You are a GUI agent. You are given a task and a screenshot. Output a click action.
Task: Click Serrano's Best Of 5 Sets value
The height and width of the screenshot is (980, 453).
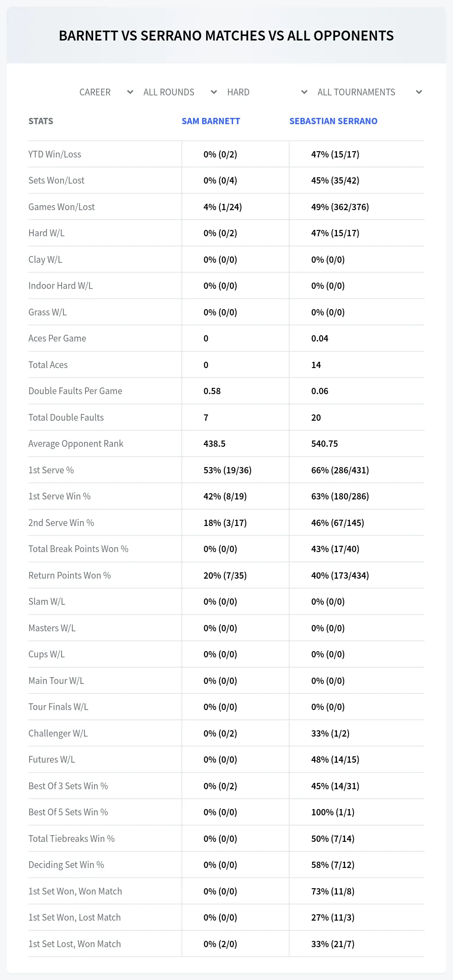[x=333, y=812]
